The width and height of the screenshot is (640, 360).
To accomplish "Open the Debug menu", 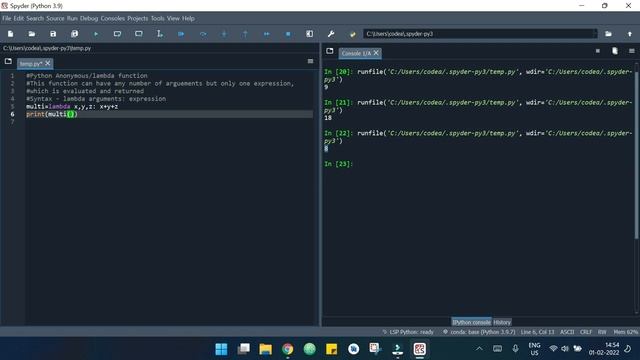I will (x=89, y=18).
